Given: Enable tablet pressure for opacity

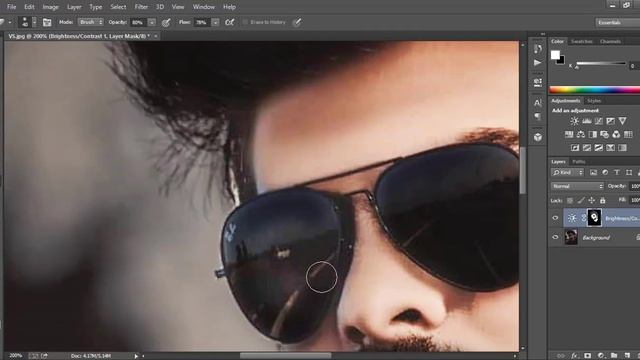Looking at the screenshot, I should (x=166, y=22).
